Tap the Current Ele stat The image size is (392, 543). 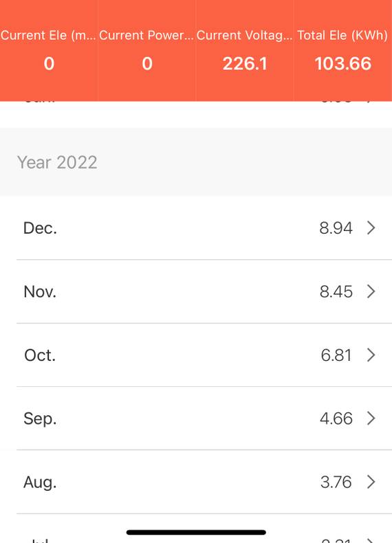[x=49, y=51]
